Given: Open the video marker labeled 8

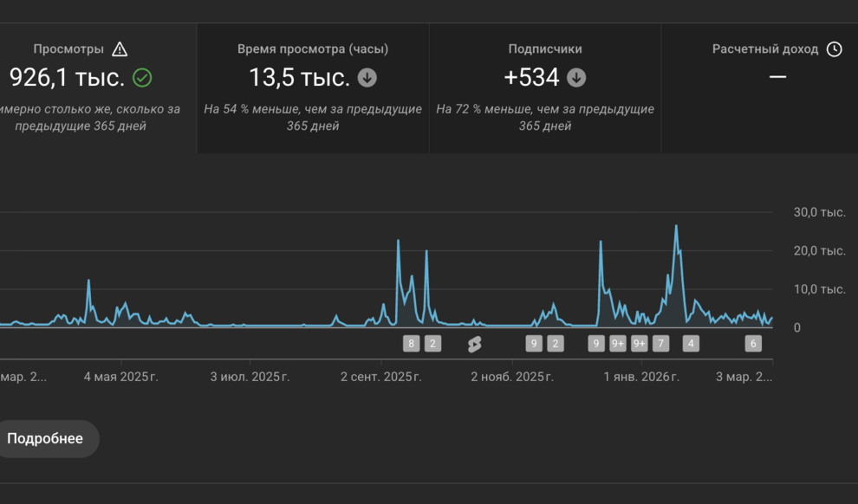Looking at the screenshot, I should pyautogui.click(x=412, y=344).
